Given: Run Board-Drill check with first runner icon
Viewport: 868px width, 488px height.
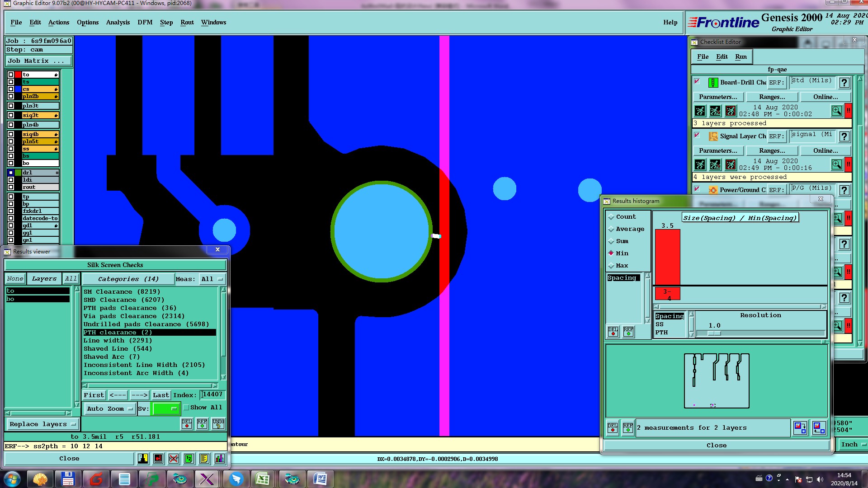Looking at the screenshot, I should [700, 111].
